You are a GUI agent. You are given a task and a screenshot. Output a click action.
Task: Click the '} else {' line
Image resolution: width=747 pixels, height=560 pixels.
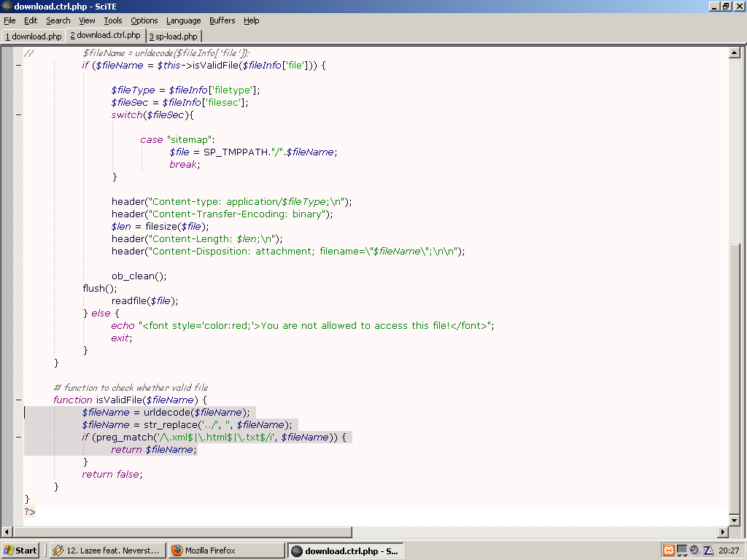[x=101, y=314]
